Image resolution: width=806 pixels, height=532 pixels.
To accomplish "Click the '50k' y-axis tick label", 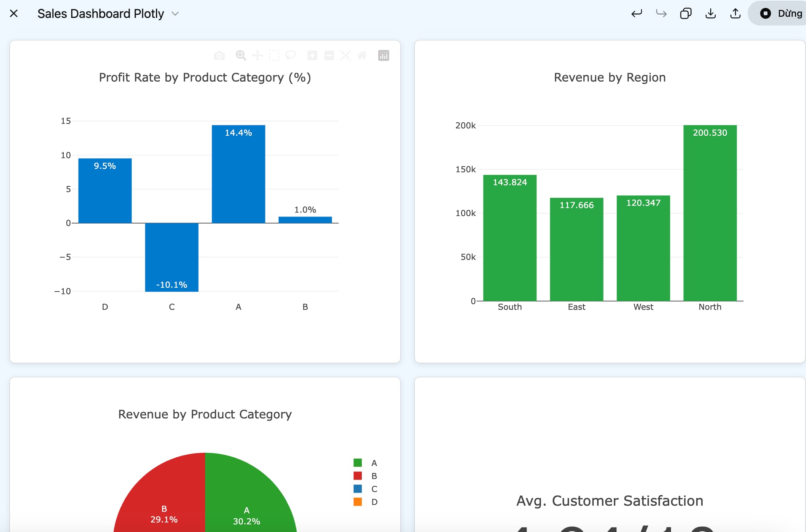I will point(468,257).
